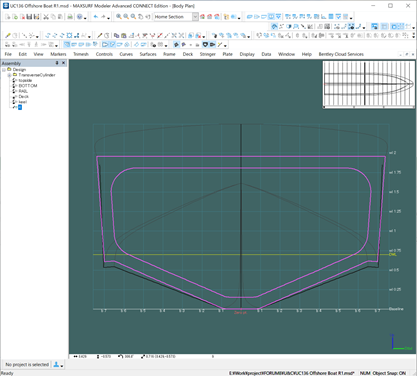
Task: Open dropdown next to user account icon
Action: click(62, 366)
